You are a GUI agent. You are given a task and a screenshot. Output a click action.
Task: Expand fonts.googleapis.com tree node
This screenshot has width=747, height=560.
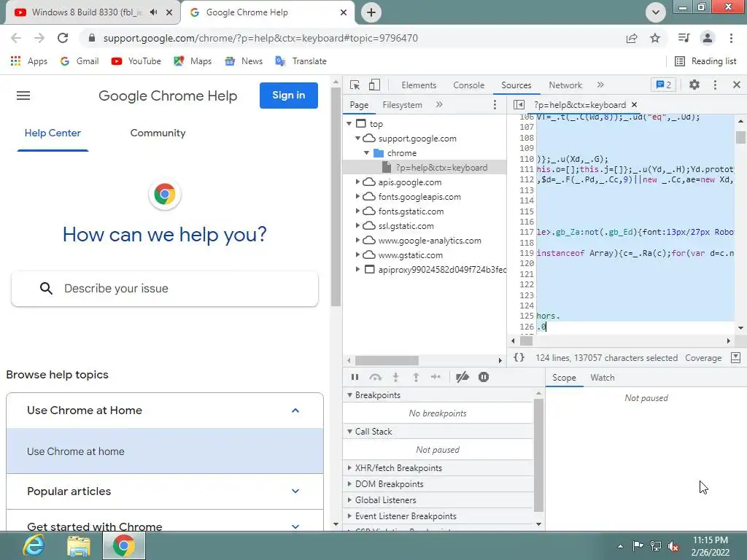(357, 197)
